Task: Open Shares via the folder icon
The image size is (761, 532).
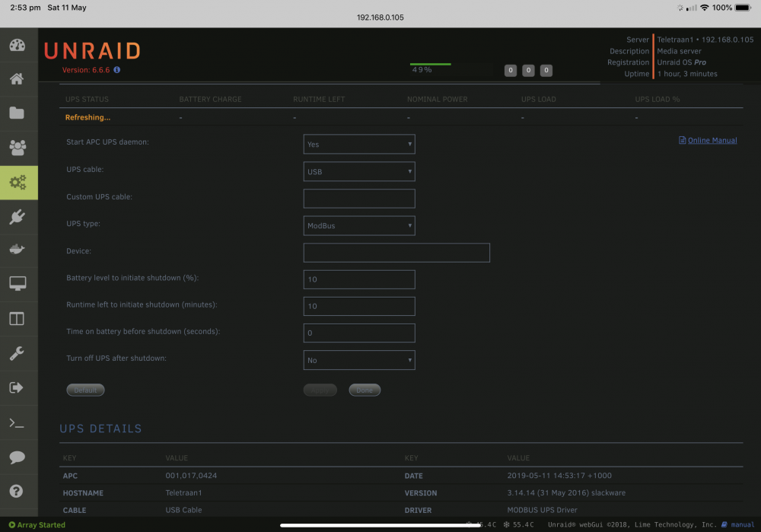Action: (x=17, y=113)
